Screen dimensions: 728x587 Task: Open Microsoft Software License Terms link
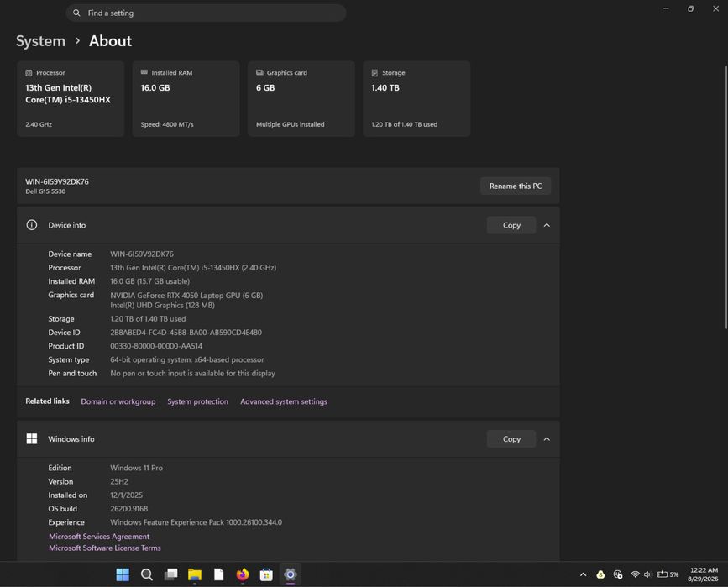(105, 548)
